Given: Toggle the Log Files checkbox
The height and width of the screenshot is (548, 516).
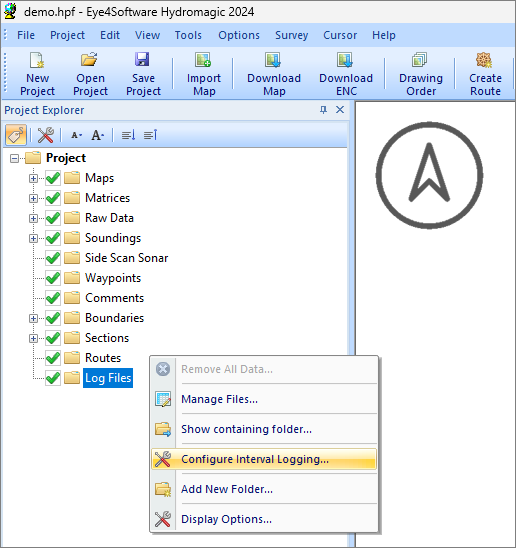Looking at the screenshot, I should coord(53,378).
